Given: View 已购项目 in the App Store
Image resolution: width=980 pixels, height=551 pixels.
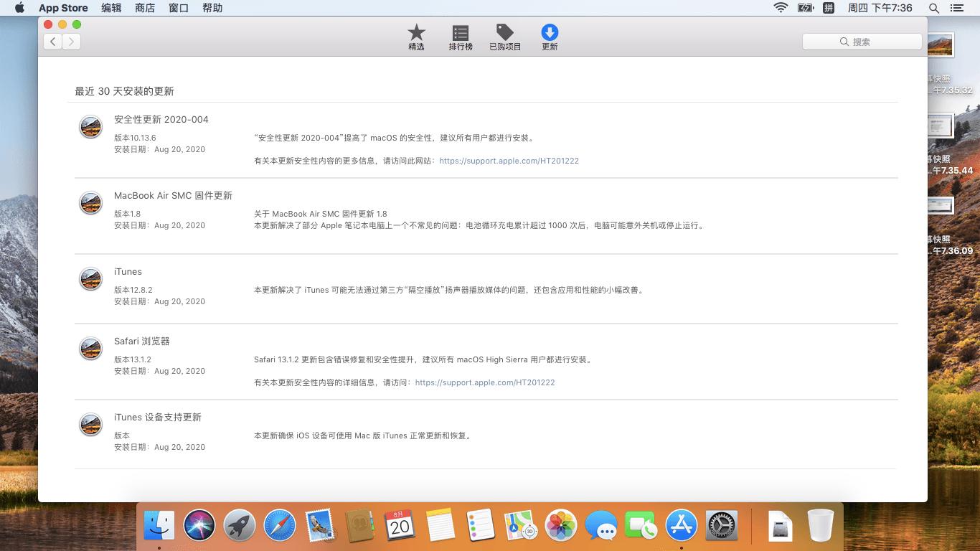Looking at the screenshot, I should click(x=505, y=37).
